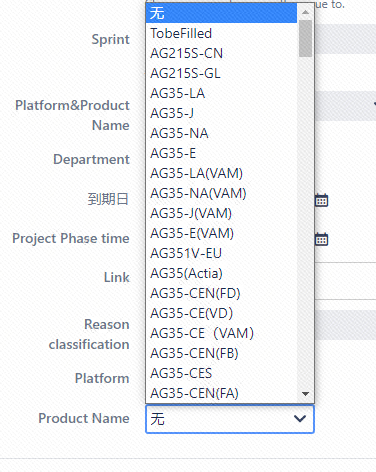Select the AG35-LA option
This screenshot has height=472, width=376.
point(221,93)
